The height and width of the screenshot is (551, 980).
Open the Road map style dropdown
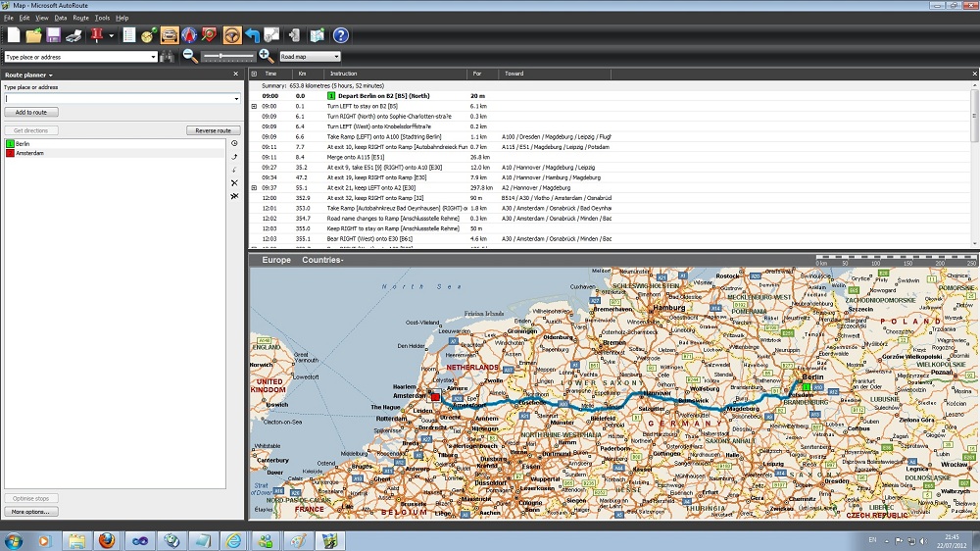click(x=310, y=57)
